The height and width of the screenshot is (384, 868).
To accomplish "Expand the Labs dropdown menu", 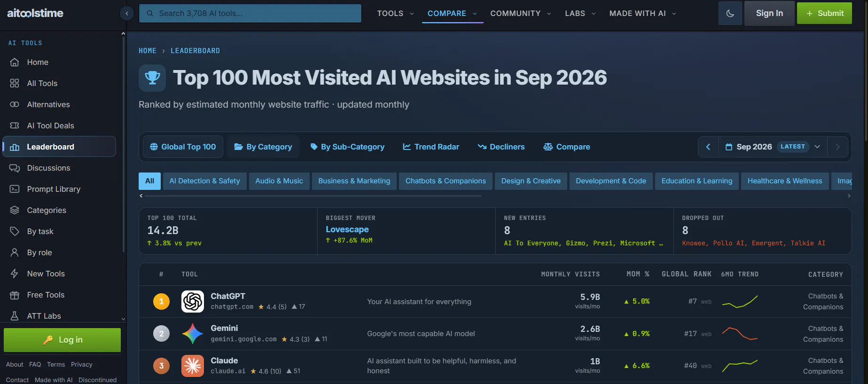I will tap(580, 14).
